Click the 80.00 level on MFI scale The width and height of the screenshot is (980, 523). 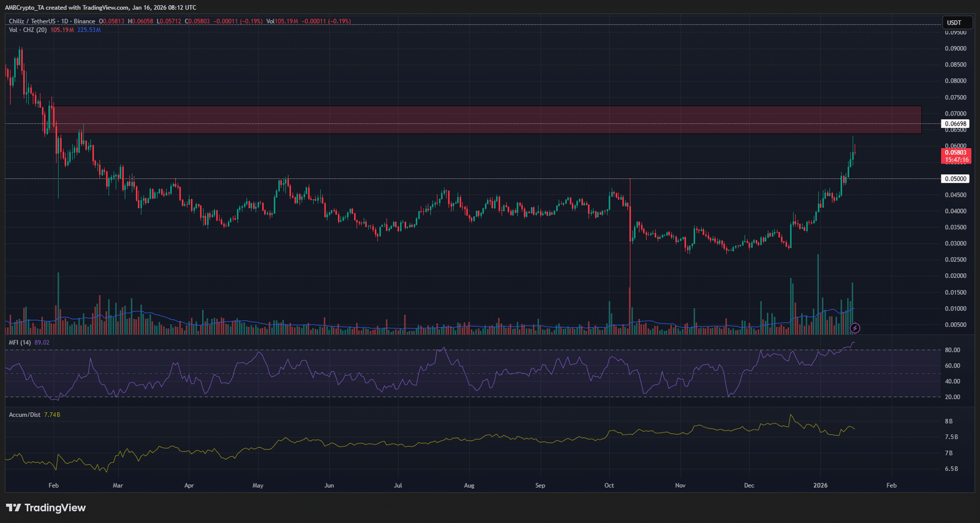coord(952,350)
